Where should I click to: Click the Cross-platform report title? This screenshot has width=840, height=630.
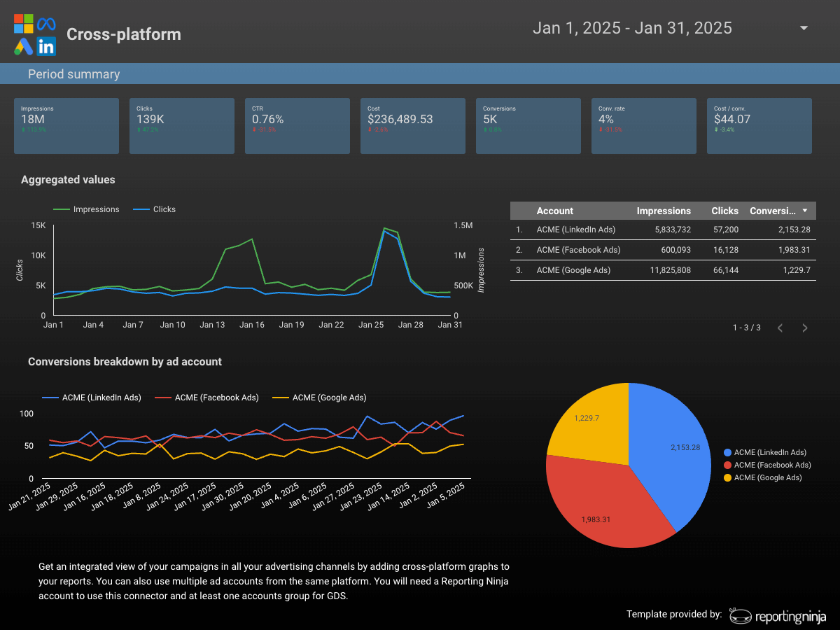tap(124, 34)
